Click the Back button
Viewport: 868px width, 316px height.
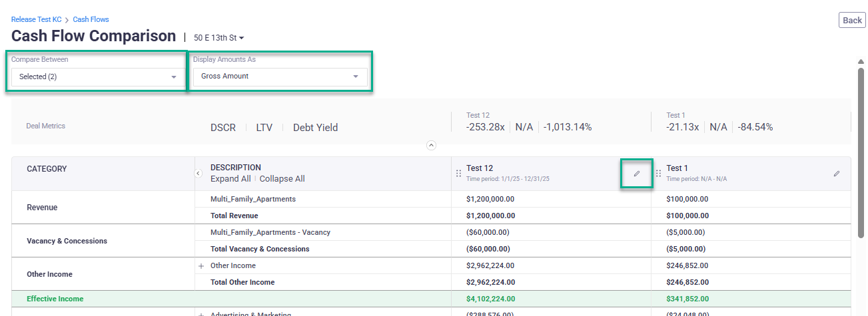pyautogui.click(x=852, y=20)
